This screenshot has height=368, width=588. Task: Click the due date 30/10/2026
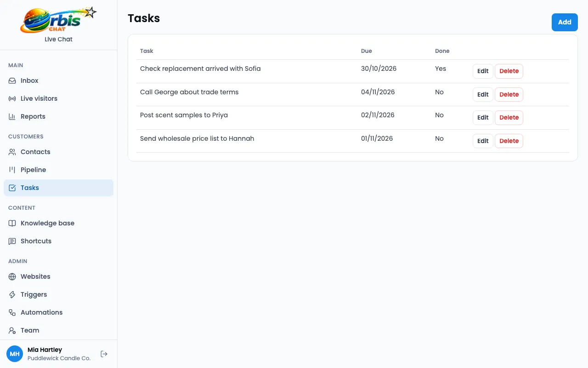tap(379, 69)
